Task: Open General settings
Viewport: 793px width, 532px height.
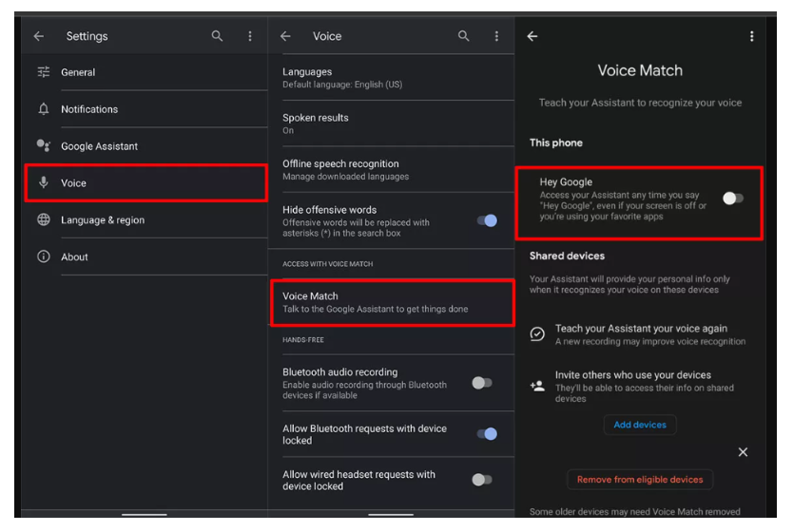Action: [145, 72]
